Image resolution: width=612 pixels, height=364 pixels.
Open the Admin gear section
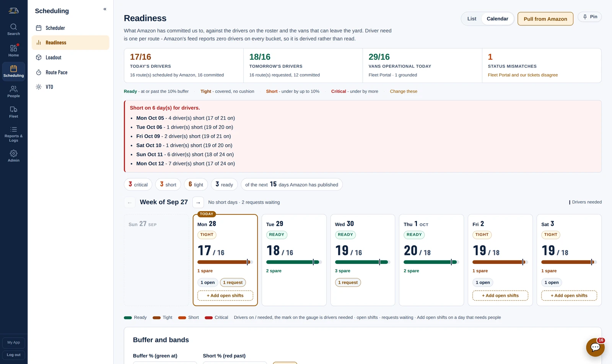[x=13, y=156]
